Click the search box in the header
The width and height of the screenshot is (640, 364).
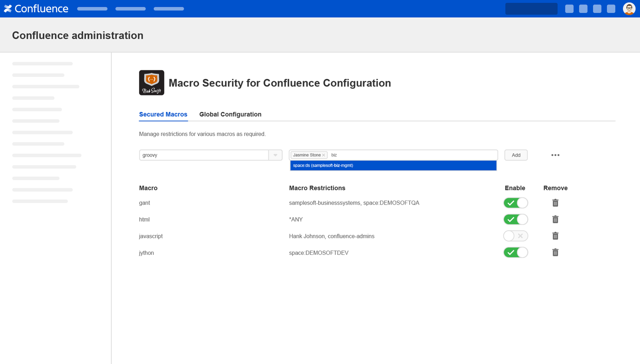531,8
